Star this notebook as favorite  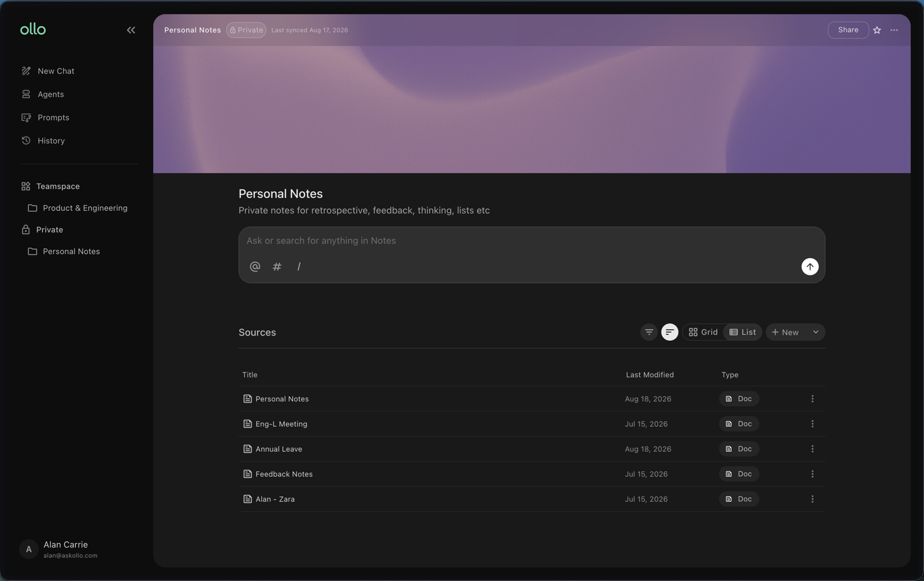tap(877, 30)
